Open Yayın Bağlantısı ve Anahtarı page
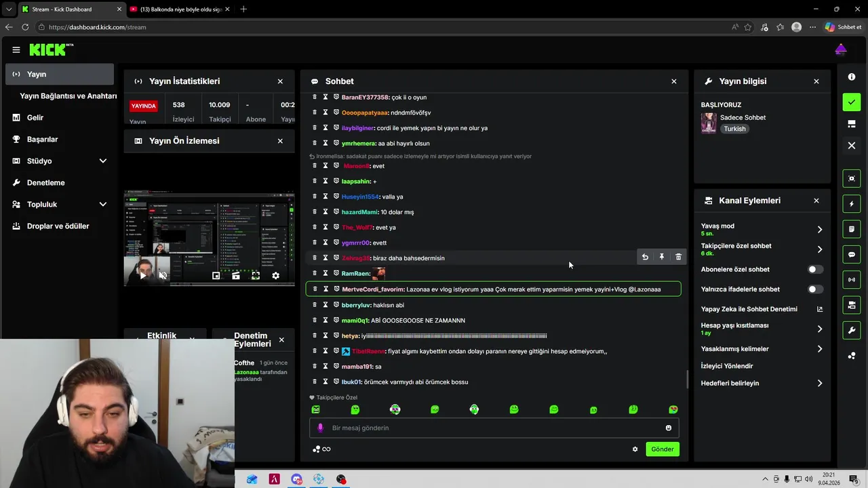Screen dimensions: 868x488 pyautogui.click(x=68, y=96)
